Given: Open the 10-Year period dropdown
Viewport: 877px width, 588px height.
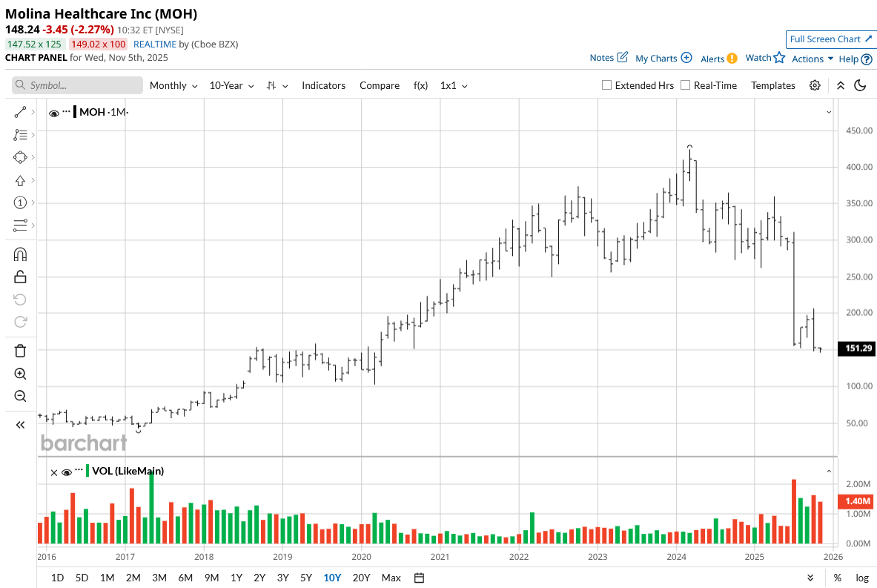Looking at the screenshot, I should pos(231,85).
